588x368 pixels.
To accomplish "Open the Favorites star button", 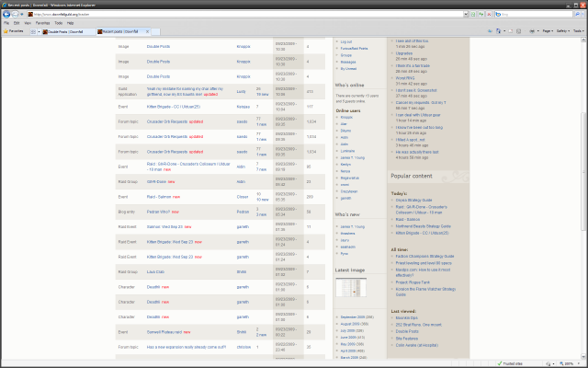I will tap(13, 31).
